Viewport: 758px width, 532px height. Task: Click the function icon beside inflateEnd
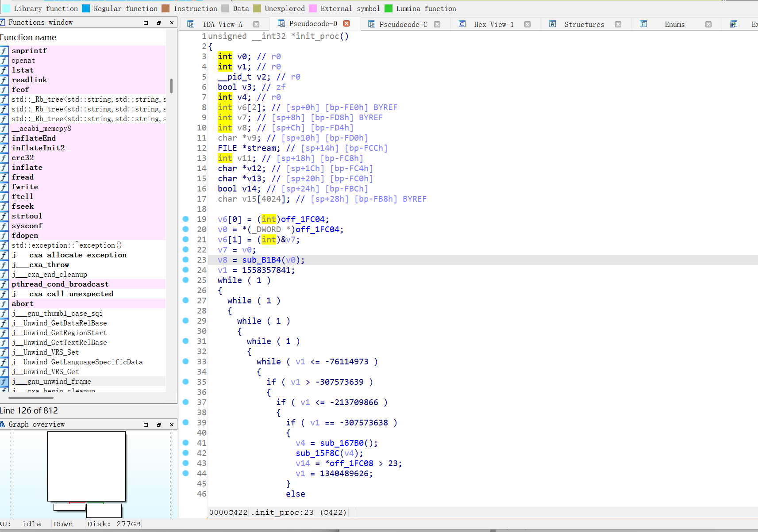point(4,138)
